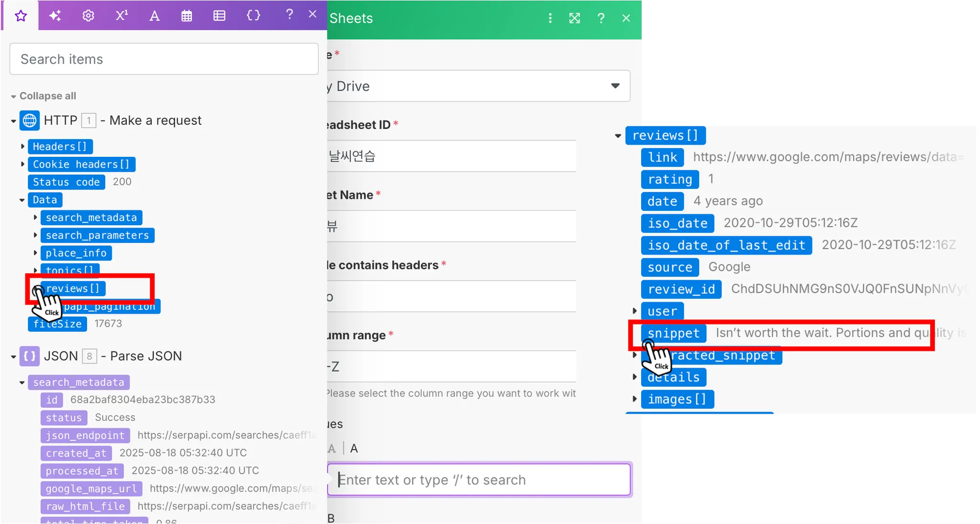Expand the user item in reviews

tap(635, 311)
